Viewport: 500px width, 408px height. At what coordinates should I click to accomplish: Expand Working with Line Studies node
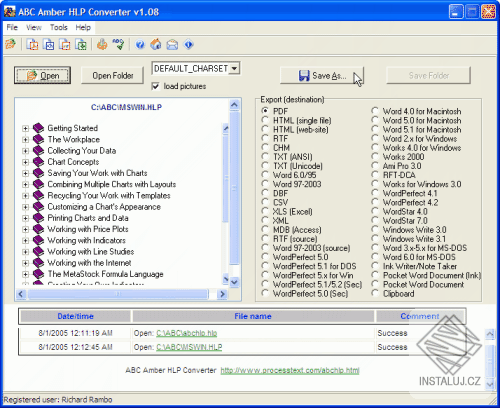coord(25,252)
